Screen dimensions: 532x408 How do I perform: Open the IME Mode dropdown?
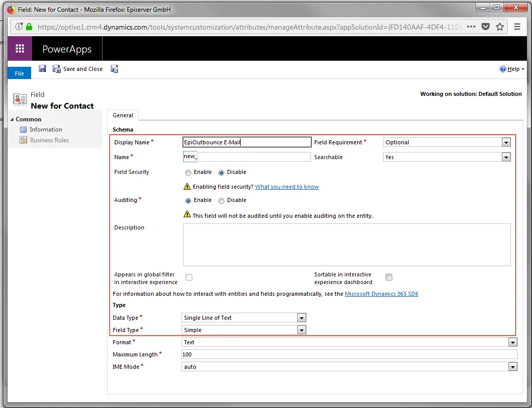[x=349, y=367]
